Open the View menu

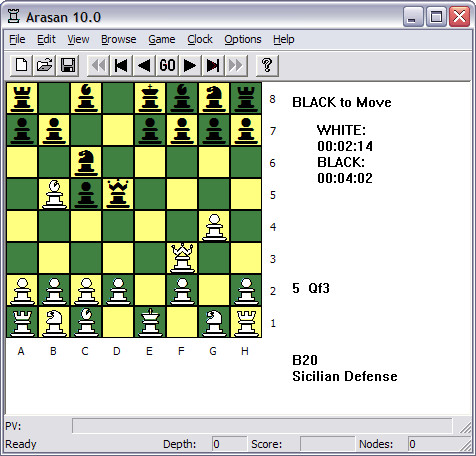click(x=78, y=39)
